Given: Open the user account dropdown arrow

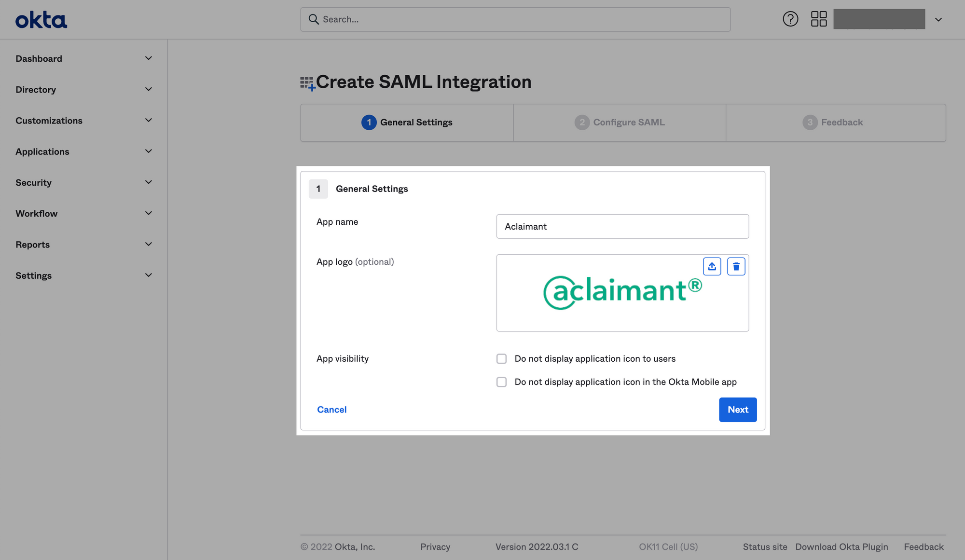Looking at the screenshot, I should pyautogui.click(x=938, y=20).
